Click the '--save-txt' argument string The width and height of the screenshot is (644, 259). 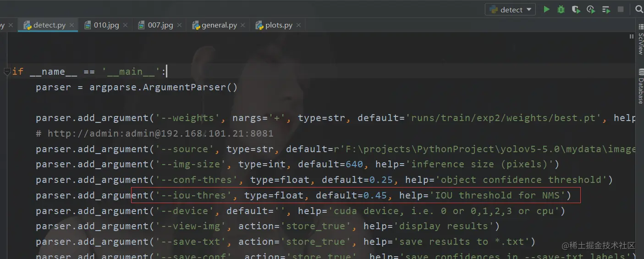[191, 242]
